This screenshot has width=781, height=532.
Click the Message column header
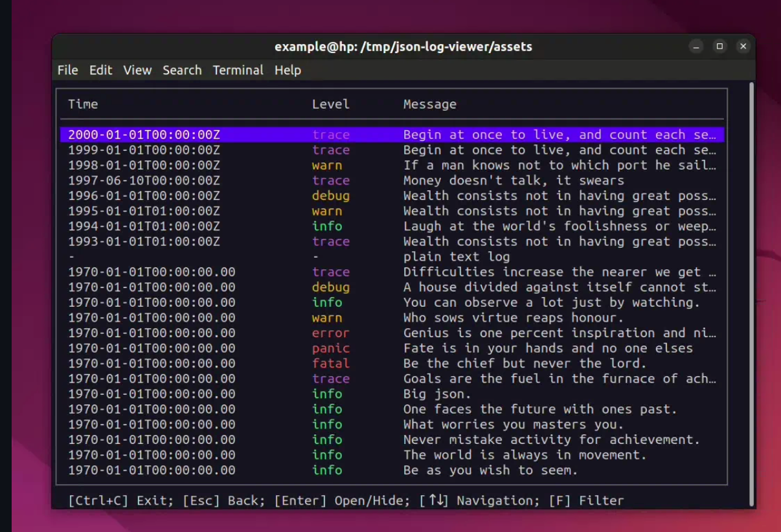[x=429, y=104]
